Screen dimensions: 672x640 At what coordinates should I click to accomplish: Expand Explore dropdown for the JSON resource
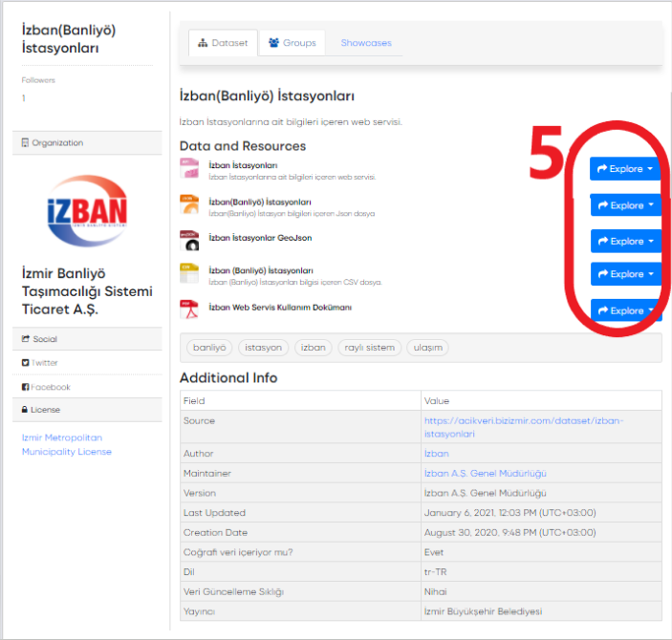pyautogui.click(x=625, y=205)
